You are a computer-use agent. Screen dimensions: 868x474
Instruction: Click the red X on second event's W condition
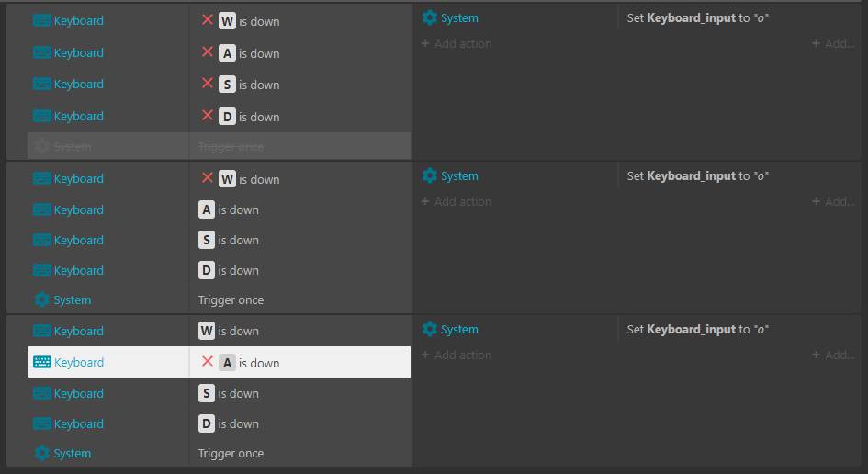(208, 178)
